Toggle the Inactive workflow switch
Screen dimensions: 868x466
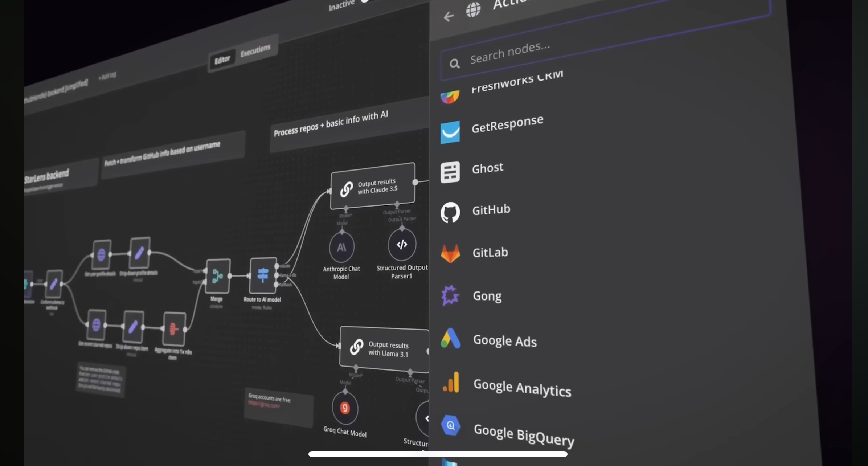click(x=366, y=1)
